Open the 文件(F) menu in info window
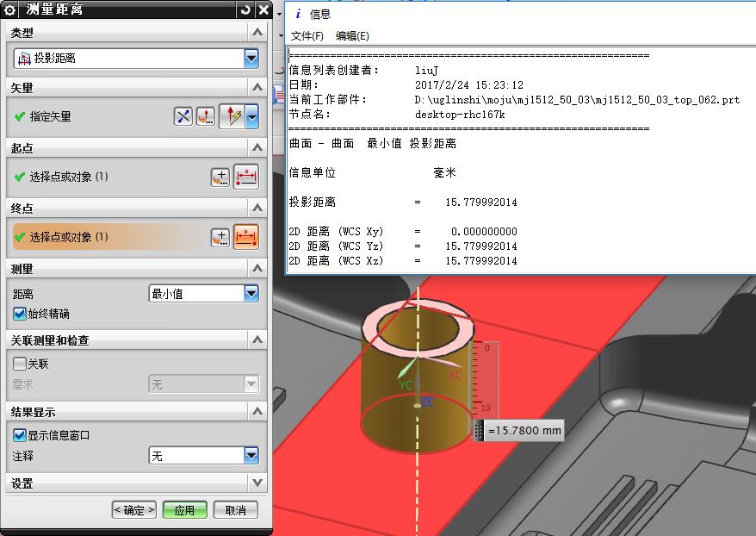The width and height of the screenshot is (756, 536). click(x=307, y=35)
